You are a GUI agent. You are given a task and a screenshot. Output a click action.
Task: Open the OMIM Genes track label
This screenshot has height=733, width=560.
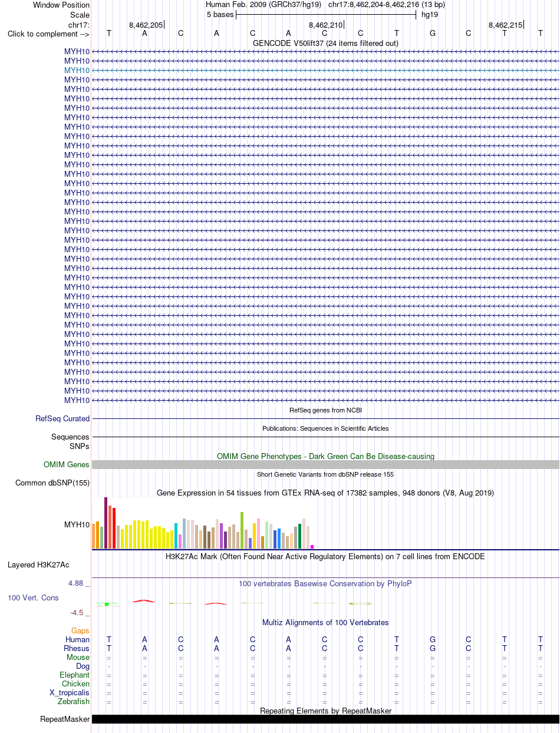(x=67, y=464)
